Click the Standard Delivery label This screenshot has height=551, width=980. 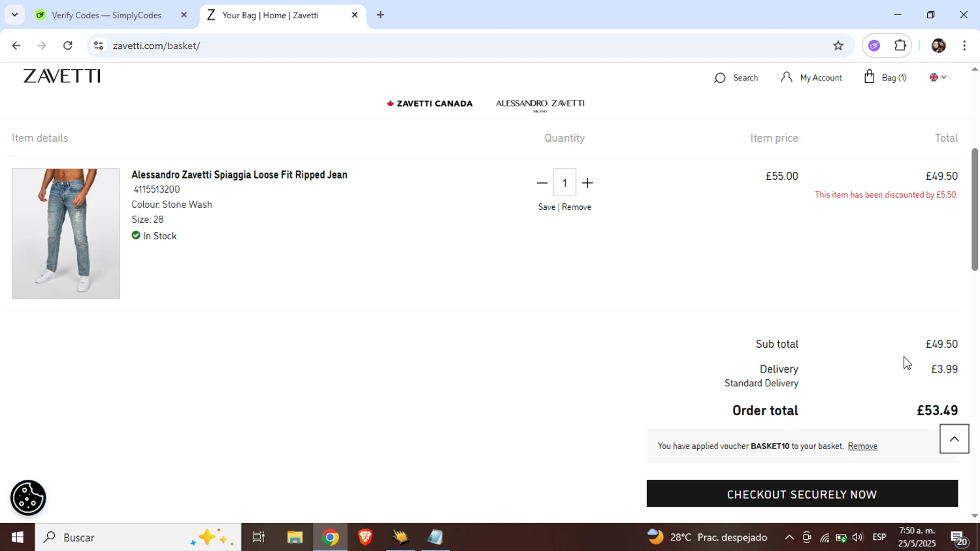point(761,383)
